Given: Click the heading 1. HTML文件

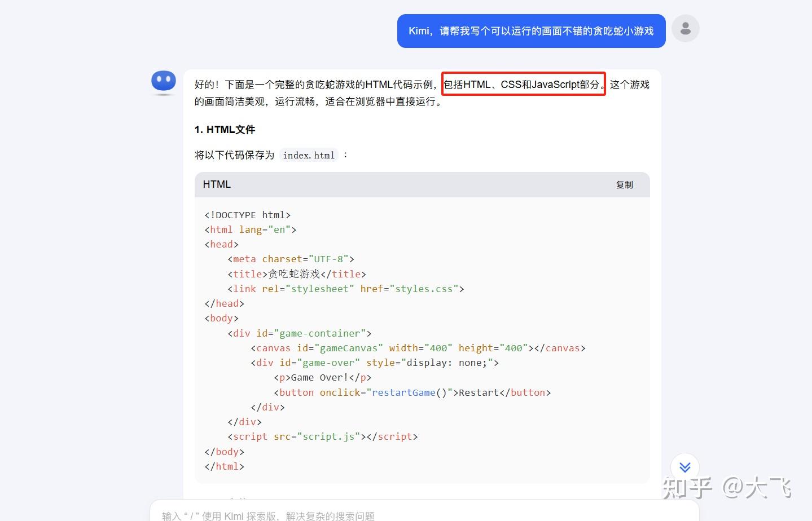Looking at the screenshot, I should coord(225,130).
